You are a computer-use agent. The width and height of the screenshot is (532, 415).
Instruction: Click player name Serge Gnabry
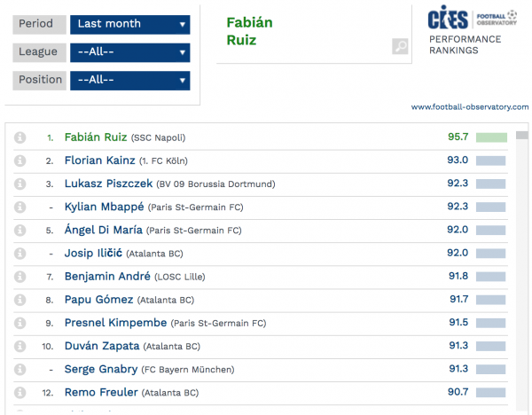[103, 369]
